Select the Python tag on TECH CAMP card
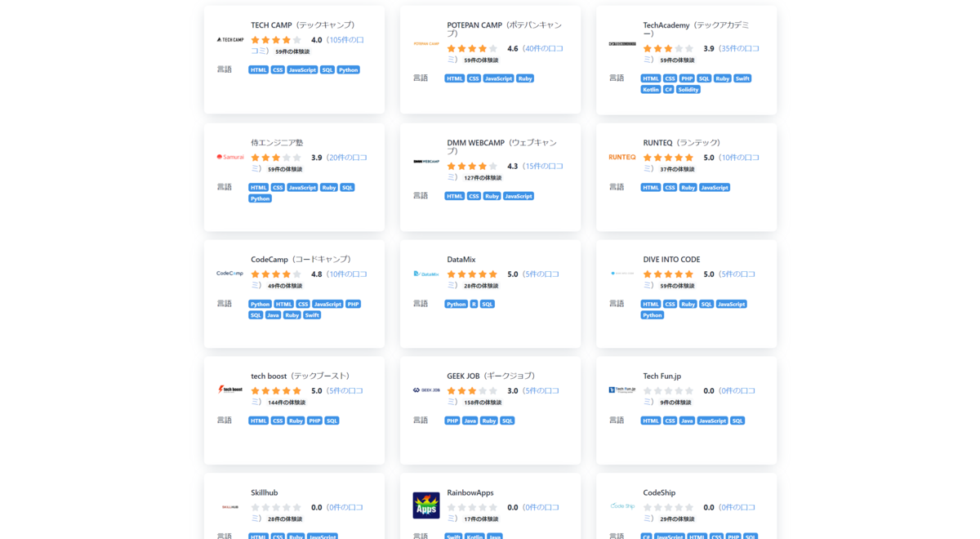The height and width of the screenshot is (539, 980). pyautogui.click(x=349, y=70)
